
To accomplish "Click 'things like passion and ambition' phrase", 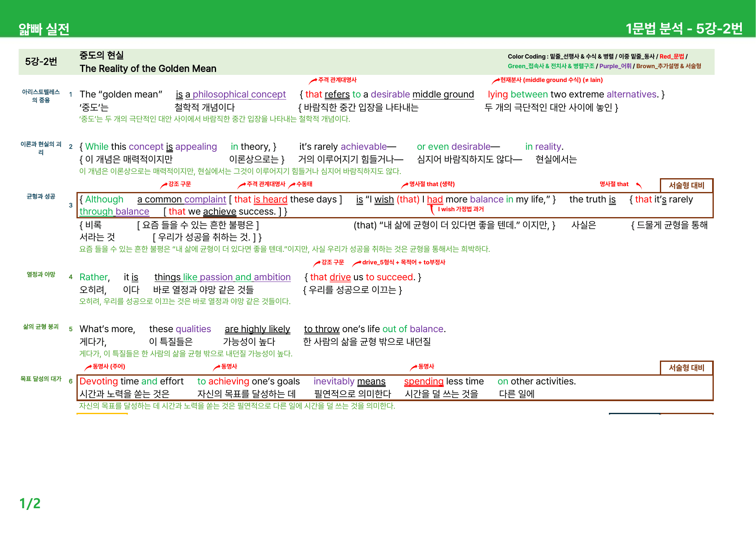I will (222, 277).
